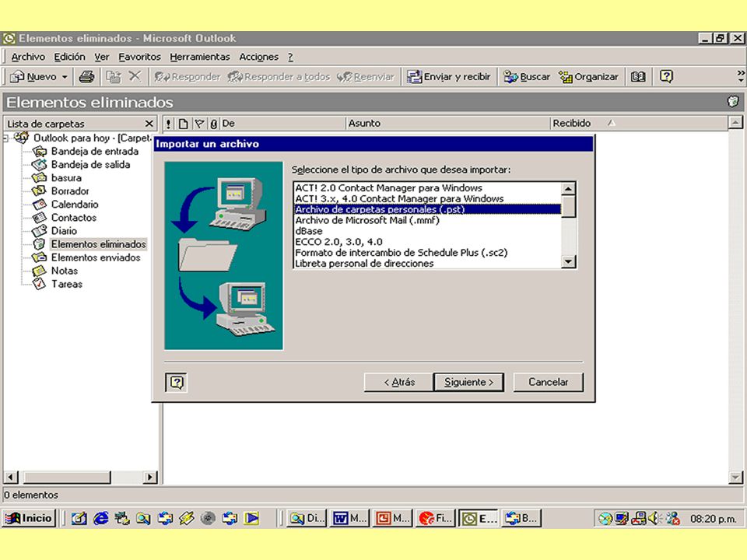Select Elementos enviados folder
This screenshot has width=747, height=560.
tap(96, 257)
